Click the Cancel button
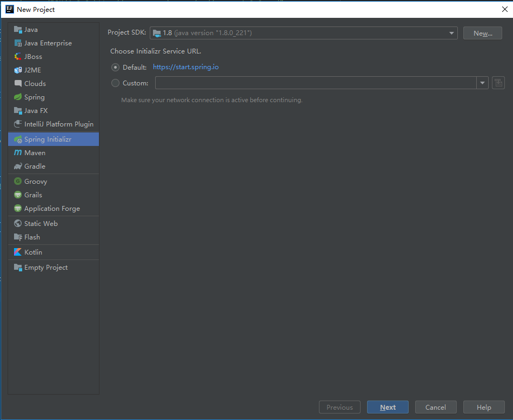513x420 pixels. pos(436,407)
